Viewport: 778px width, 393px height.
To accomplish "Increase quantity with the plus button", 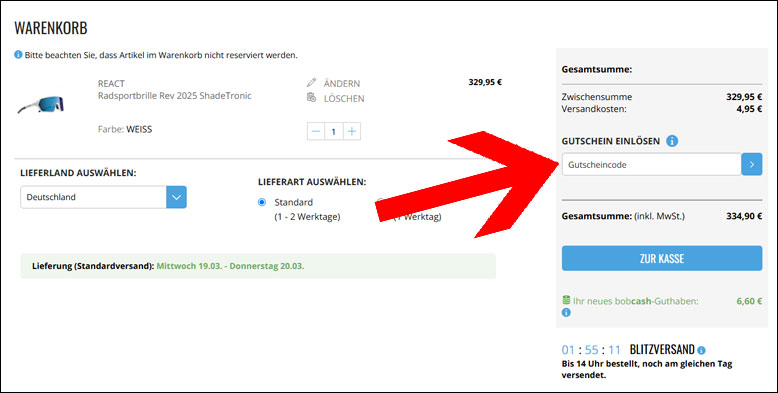I will (x=352, y=131).
